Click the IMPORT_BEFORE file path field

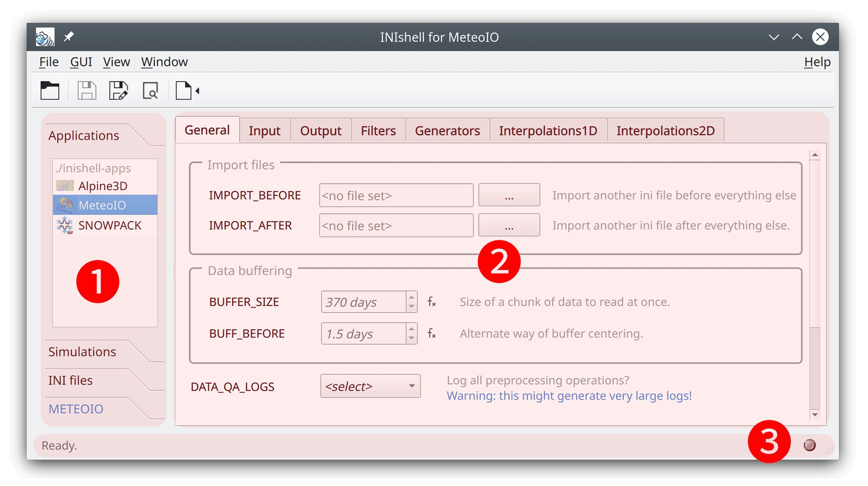(x=396, y=195)
